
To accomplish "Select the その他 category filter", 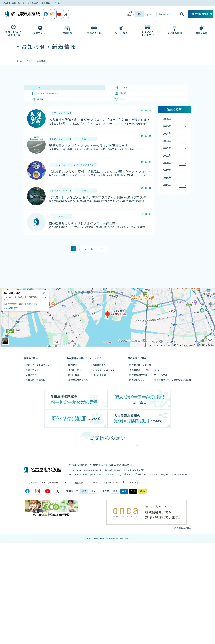I will [x=147, y=99].
